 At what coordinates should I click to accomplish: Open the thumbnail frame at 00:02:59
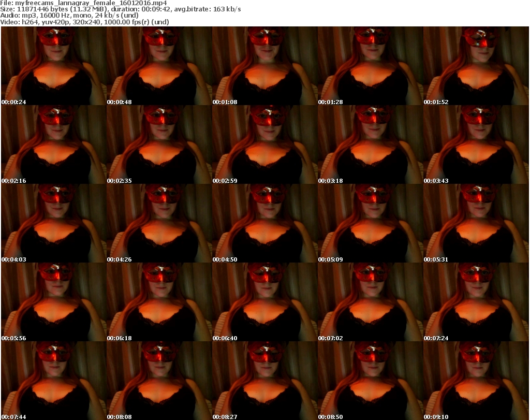264,144
